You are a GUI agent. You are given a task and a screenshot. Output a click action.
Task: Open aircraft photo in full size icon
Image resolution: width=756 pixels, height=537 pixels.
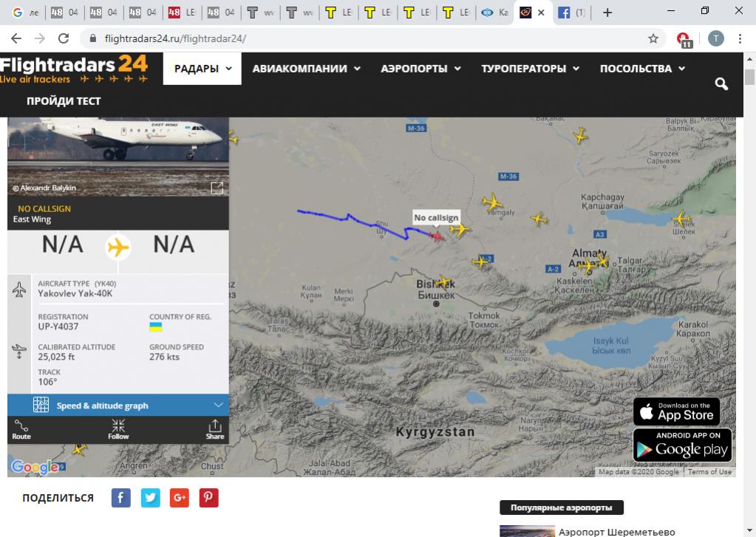(217, 188)
